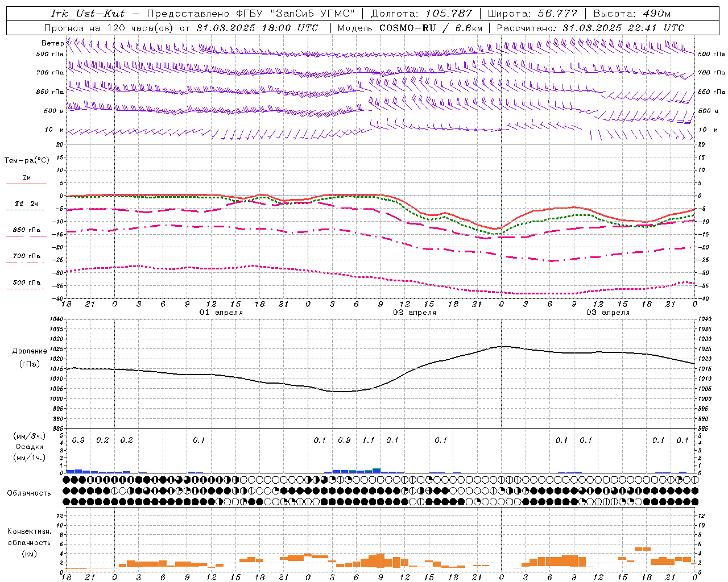Screen dimensions: 728x582
Task: Select the station name Irk_Ust-Kut
Action: (88, 14)
